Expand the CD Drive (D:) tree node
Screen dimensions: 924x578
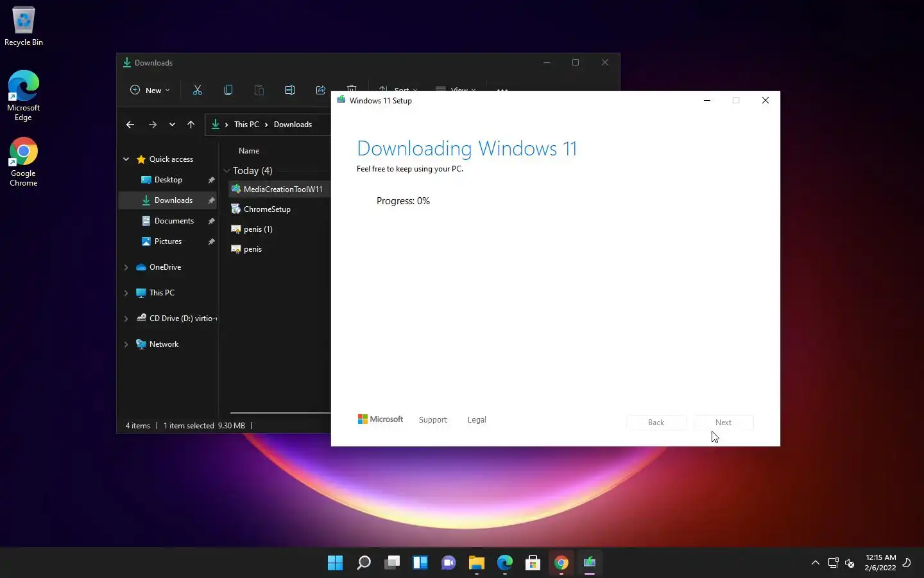126,319
